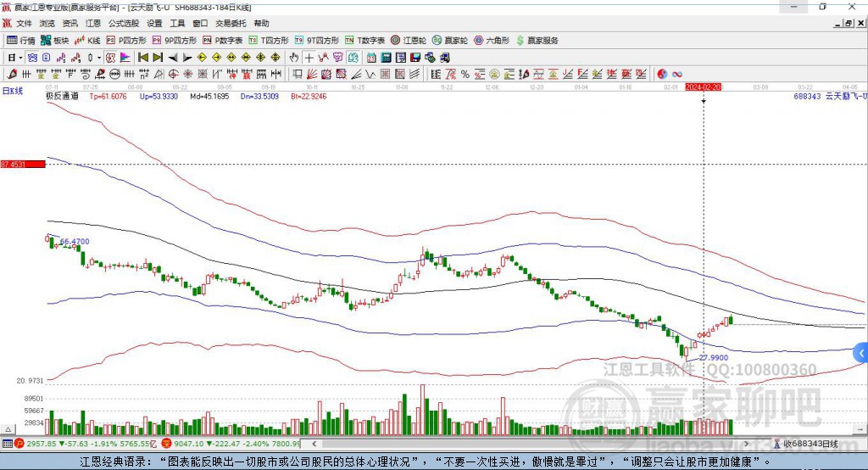This screenshot has width=868, height=470.
Task: Open the 行情 market quotes view
Action: [21, 40]
